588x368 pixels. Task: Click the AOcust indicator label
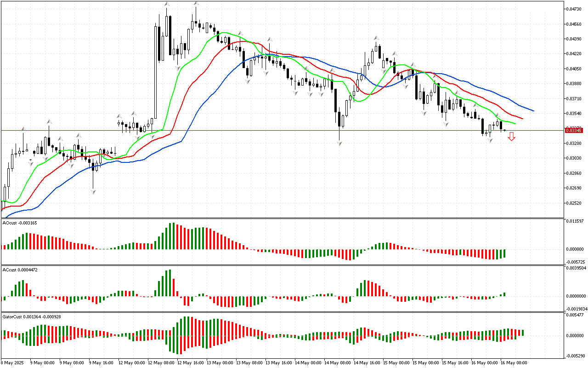point(20,223)
